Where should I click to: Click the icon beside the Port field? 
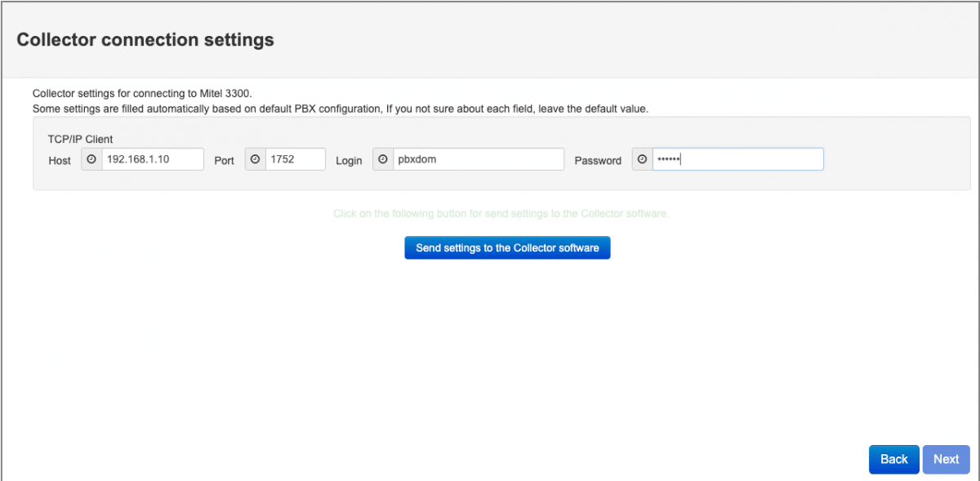(x=256, y=159)
